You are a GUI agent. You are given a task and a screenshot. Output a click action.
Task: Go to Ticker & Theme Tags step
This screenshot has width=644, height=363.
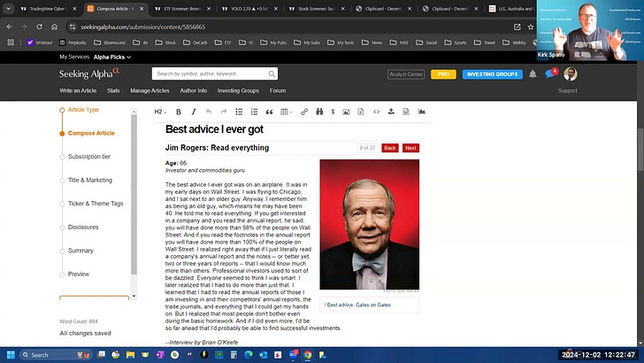[96, 204]
